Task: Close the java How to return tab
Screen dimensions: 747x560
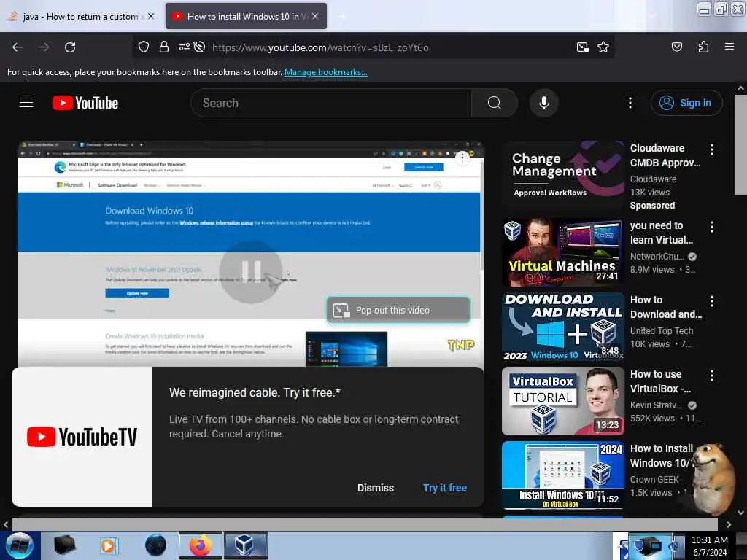Action: click(151, 16)
